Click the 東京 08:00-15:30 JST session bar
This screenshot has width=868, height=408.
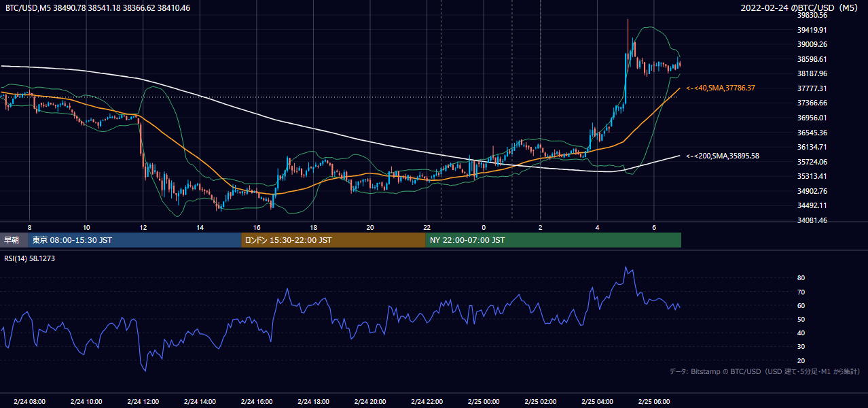(135, 240)
